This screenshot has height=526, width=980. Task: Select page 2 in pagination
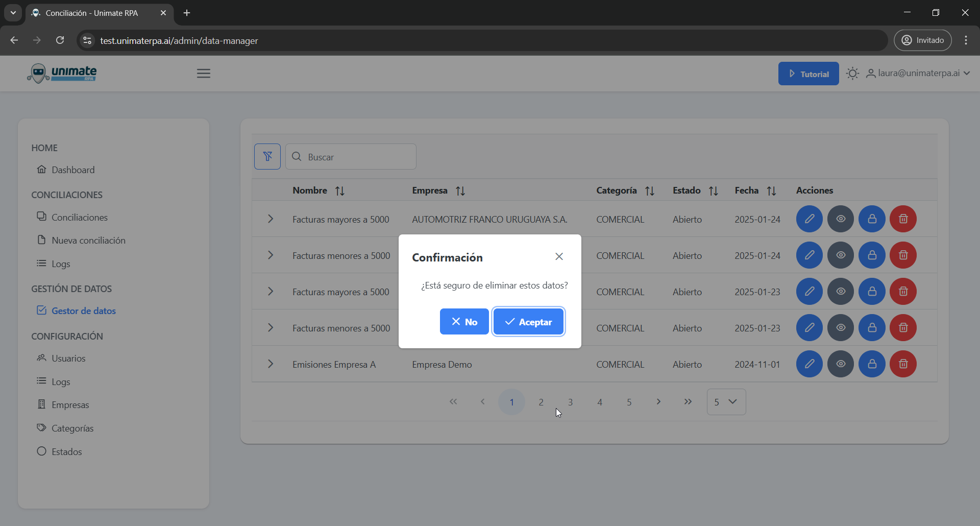[x=541, y=402]
